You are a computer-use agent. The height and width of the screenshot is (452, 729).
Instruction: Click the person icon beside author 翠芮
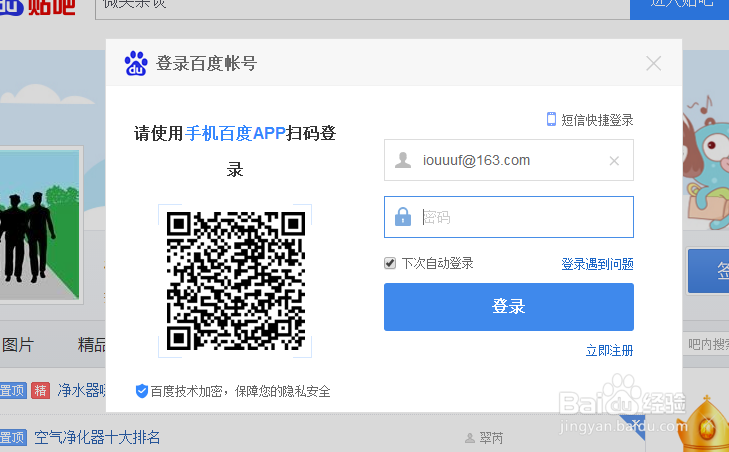[x=470, y=438]
